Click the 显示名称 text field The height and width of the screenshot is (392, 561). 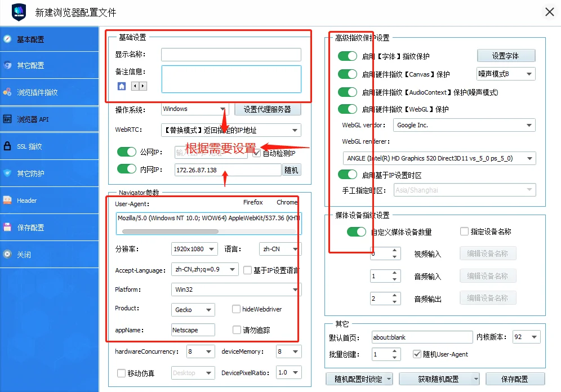[x=231, y=55]
